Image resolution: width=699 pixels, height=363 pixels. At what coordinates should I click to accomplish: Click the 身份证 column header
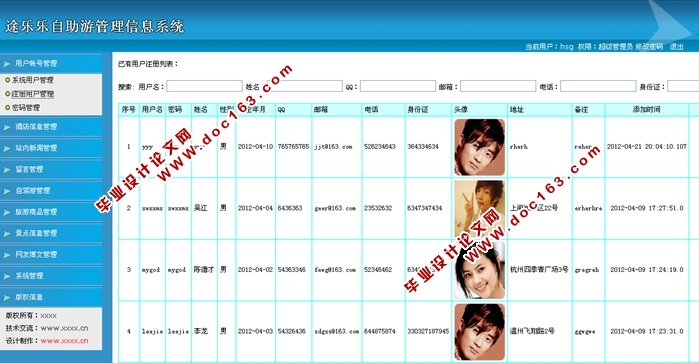click(x=418, y=110)
